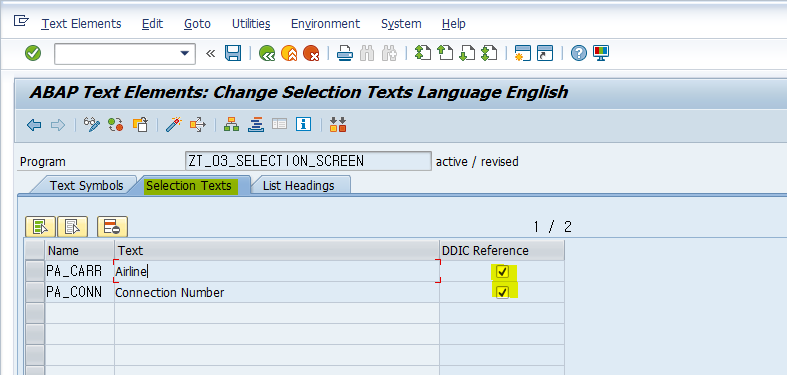Open the Text Elements menu

[81, 24]
